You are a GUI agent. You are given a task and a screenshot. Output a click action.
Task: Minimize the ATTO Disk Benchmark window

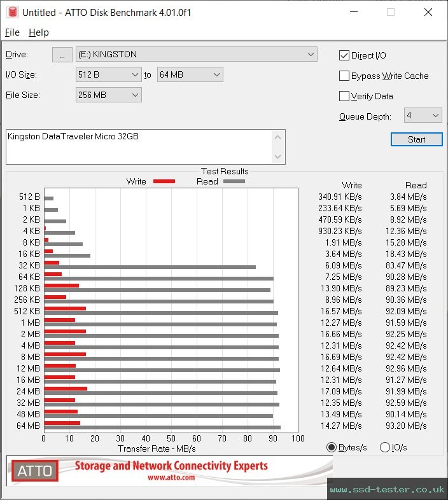pyautogui.click(x=354, y=12)
